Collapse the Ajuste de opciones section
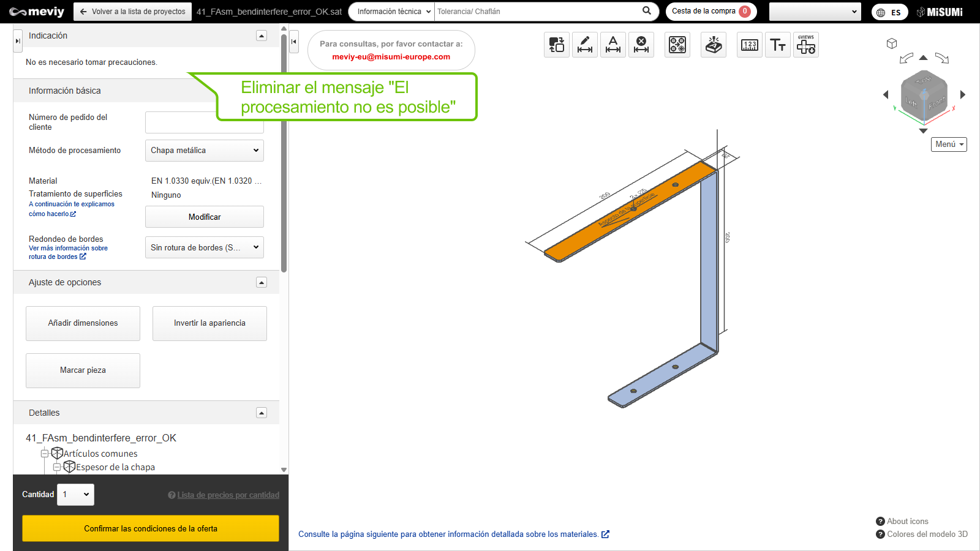This screenshot has height=551, width=980. coord(262,282)
